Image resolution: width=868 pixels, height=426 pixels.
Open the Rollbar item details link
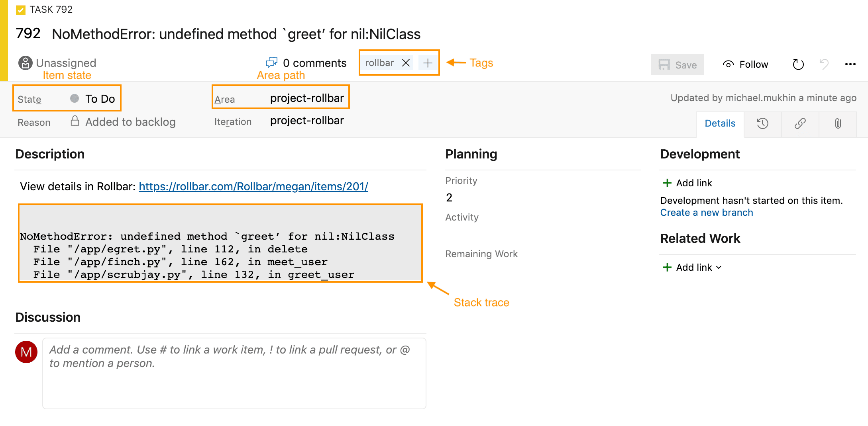(253, 186)
